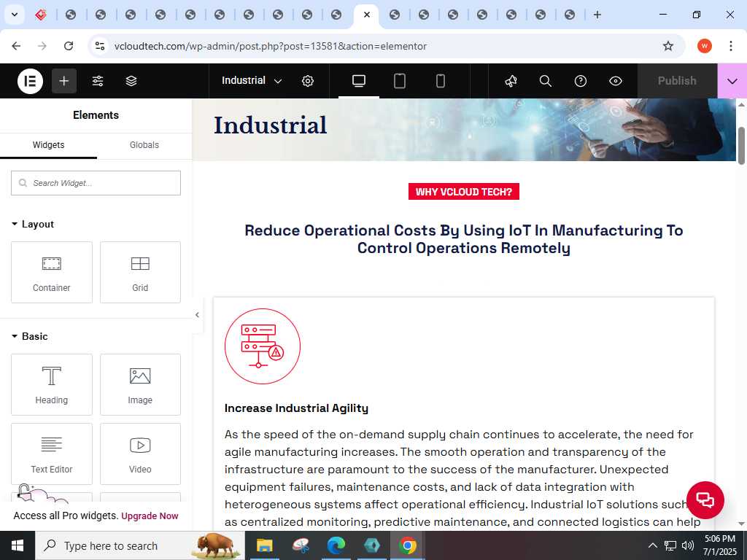Open the Industrial document dropdown
The width and height of the screenshot is (747, 560).
tap(252, 80)
